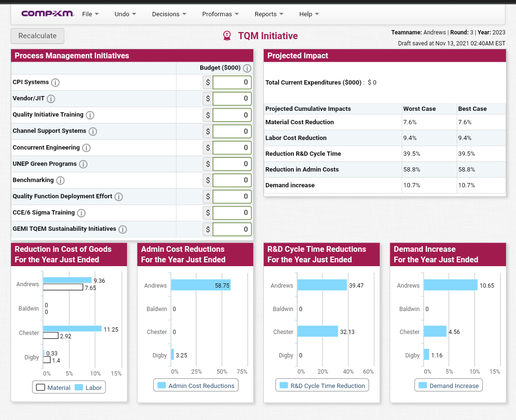The image size is (516, 420).
Task: Show info for Benchmarking
Action: click(60, 181)
